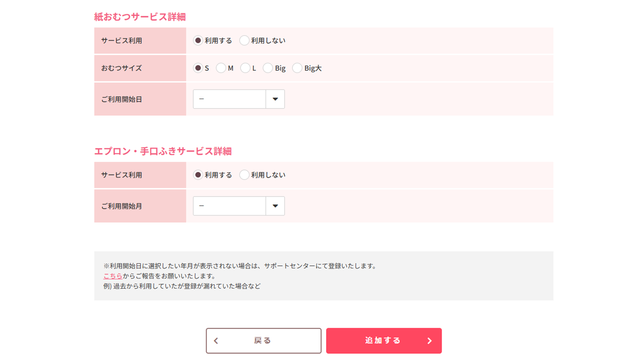Choose diaper size S
This screenshot has height=362, width=644.
(198, 68)
